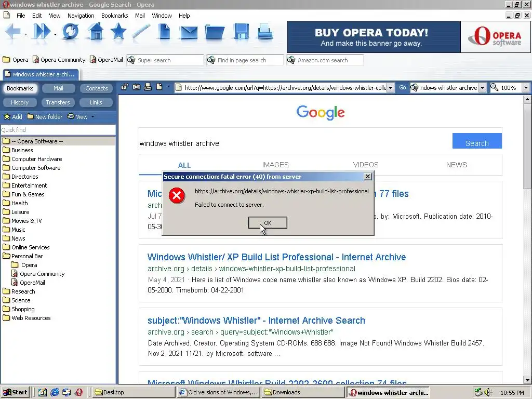Screen dimensions: 532x399
Task: Click the Super search input field
Action: [165, 60]
